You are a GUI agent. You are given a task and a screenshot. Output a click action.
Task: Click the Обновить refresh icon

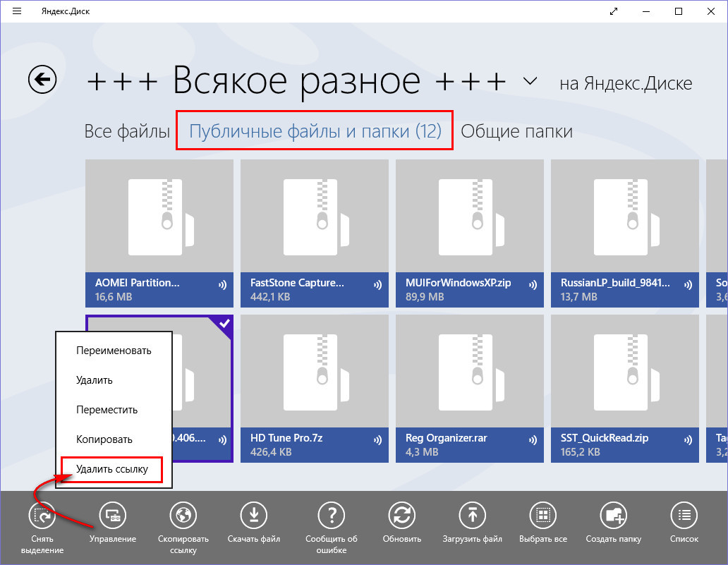[402, 516]
